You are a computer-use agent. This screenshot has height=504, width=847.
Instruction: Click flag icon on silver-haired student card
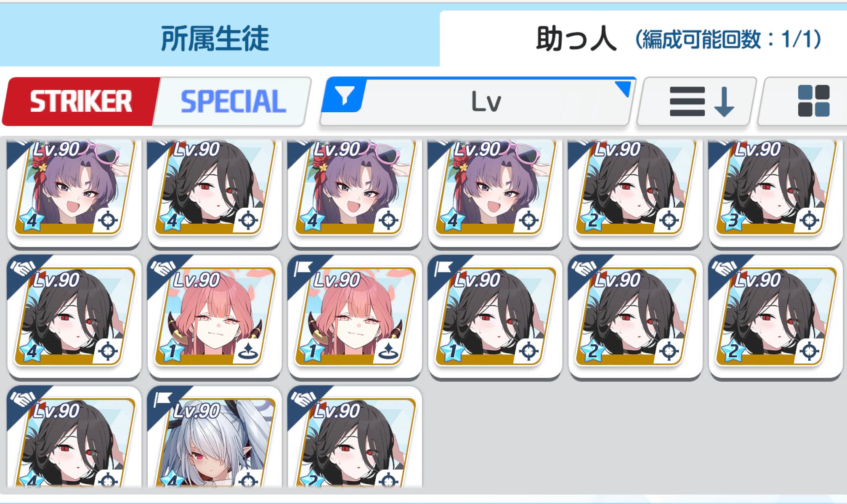click(162, 398)
